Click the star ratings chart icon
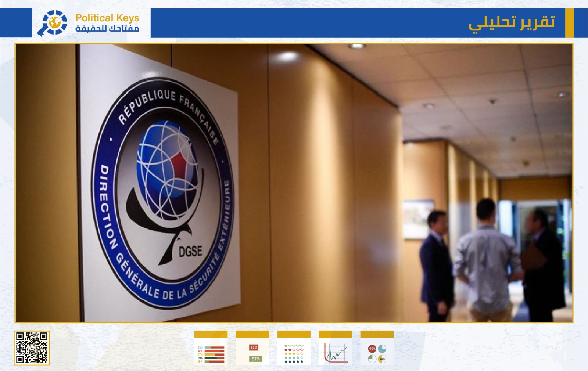The height and width of the screenshot is (371, 588). (x=294, y=348)
